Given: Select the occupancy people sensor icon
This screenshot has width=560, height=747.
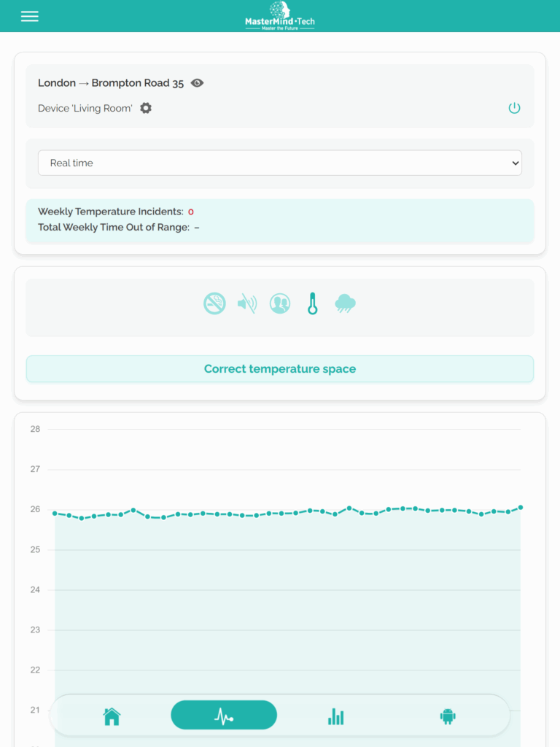Looking at the screenshot, I should [280, 303].
